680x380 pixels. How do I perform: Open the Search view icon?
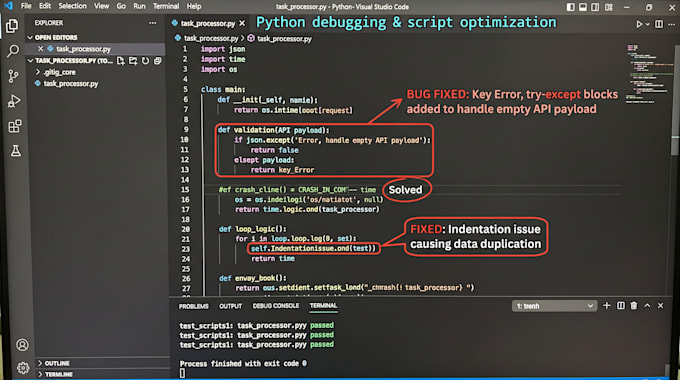point(13,51)
